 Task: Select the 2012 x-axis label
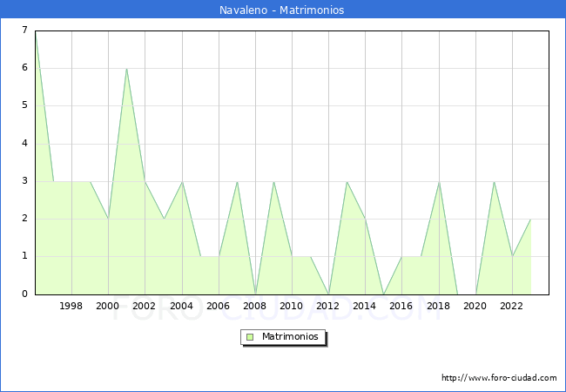[x=328, y=306]
